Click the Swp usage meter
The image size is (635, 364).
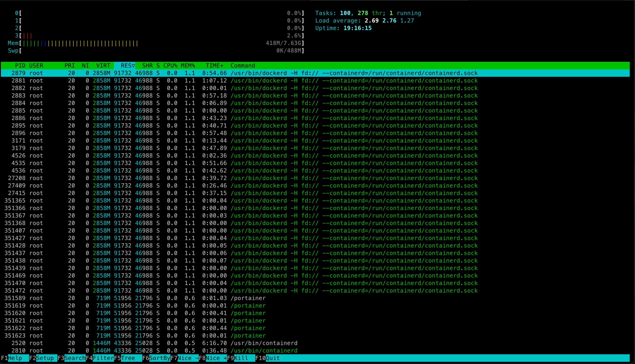[156, 51]
